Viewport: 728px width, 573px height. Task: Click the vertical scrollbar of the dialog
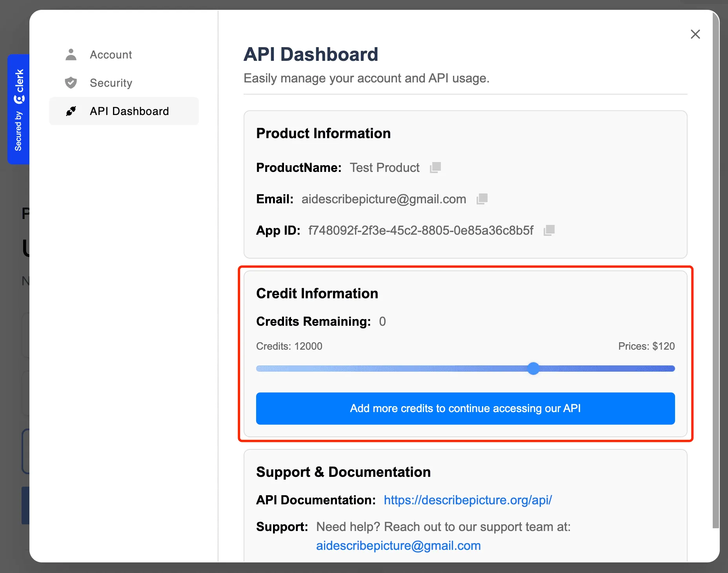[716, 275]
